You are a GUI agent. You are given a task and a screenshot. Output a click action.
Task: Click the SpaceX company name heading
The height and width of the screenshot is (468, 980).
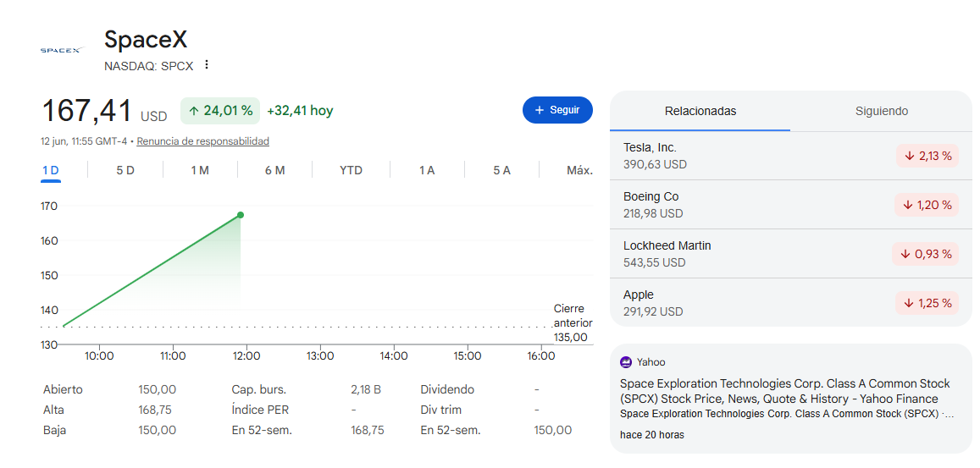coord(146,40)
